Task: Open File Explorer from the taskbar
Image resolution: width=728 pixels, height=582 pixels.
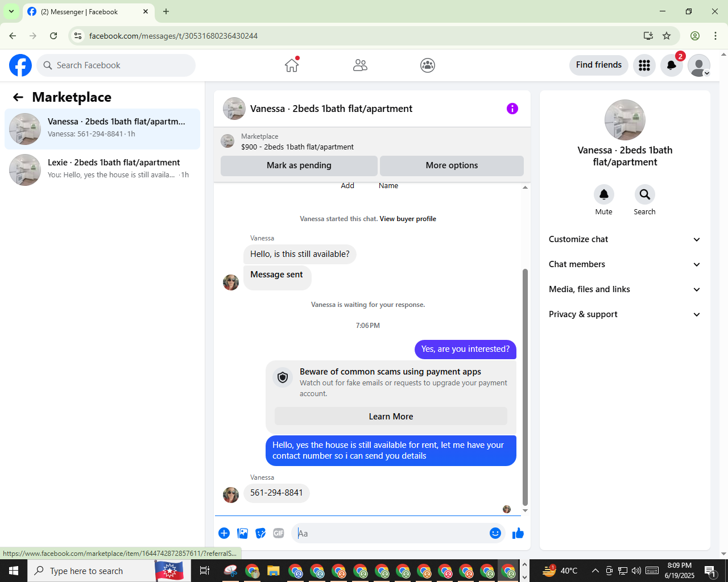Action: [x=274, y=571]
